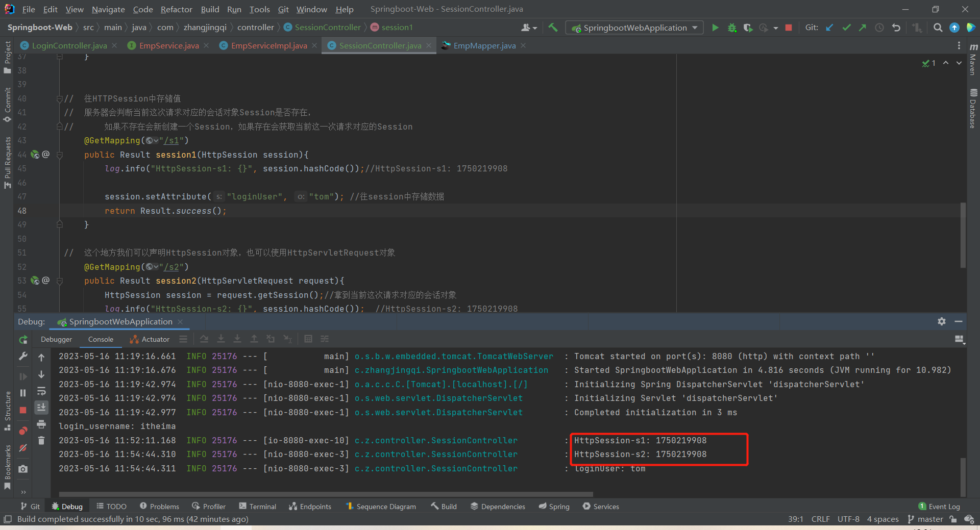
Task: Update project with the blue Git arrow
Action: 830,28
